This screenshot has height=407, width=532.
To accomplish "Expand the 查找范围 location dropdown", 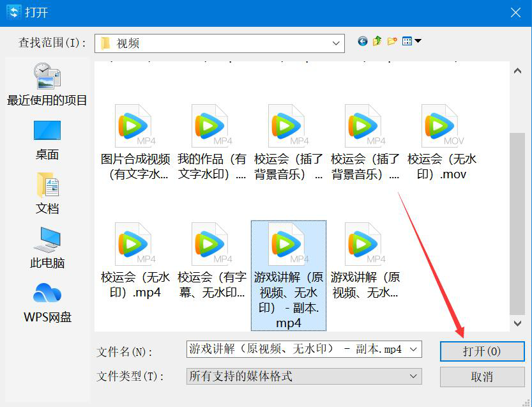I will tap(337, 43).
